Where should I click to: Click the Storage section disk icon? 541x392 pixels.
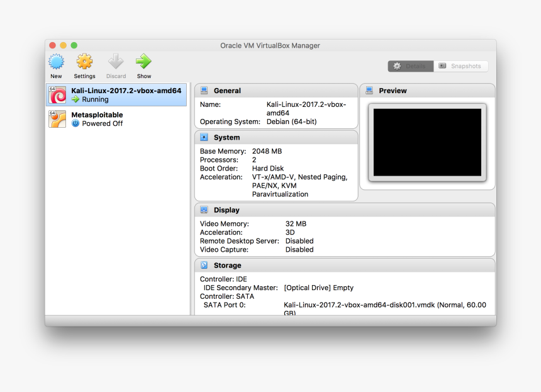click(x=204, y=265)
